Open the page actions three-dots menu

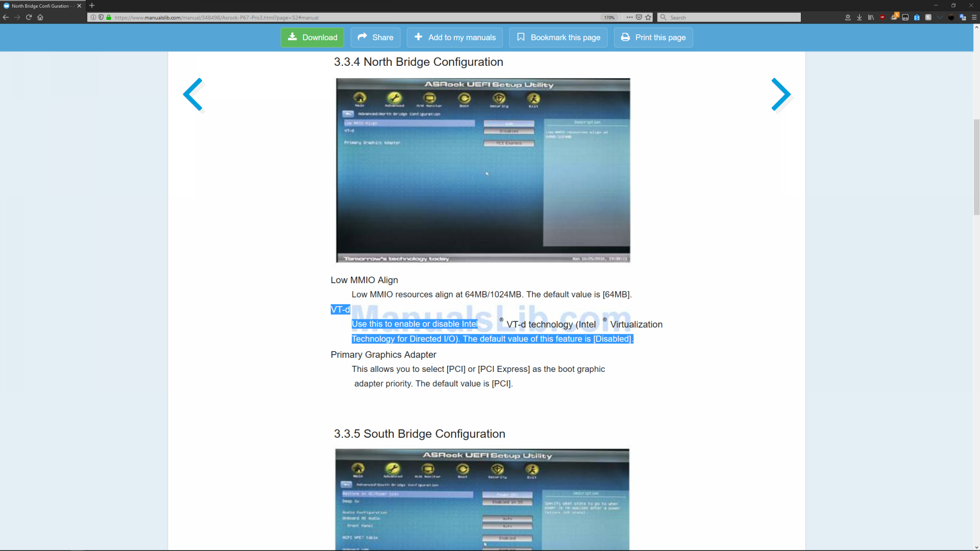click(629, 17)
